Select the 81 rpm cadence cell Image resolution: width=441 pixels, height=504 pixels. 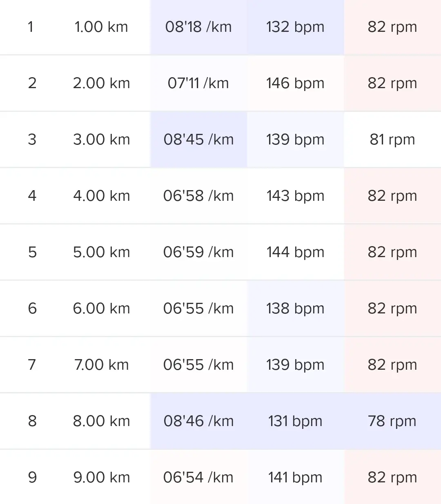(392, 140)
